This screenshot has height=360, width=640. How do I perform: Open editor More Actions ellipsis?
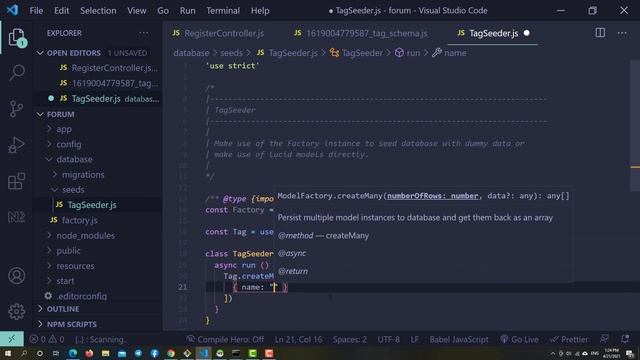(622, 33)
